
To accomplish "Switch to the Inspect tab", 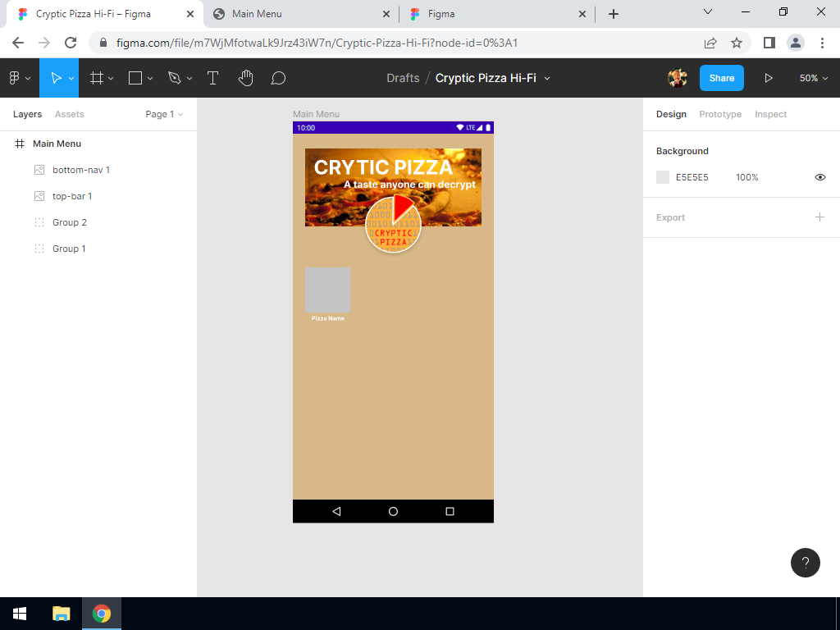I will coord(771,114).
